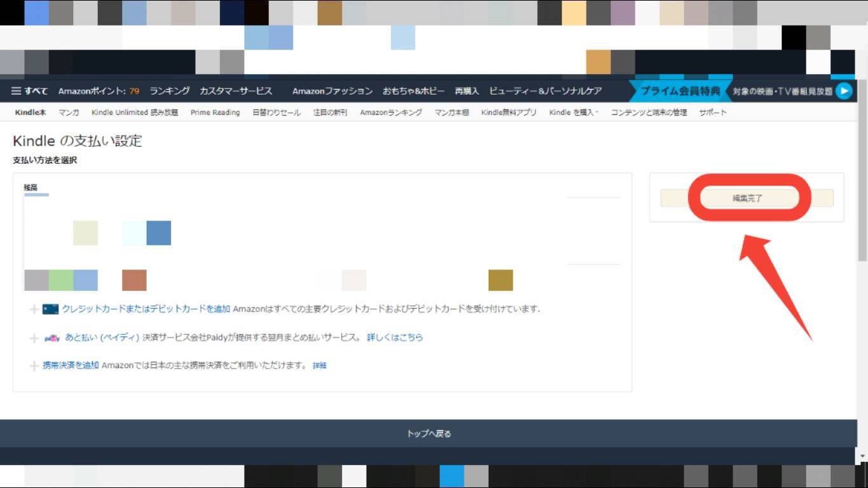Image resolution: width=868 pixels, height=488 pixels.
Task: Click クレジットカードまたはデビットカードを追加 link
Action: 146,309
